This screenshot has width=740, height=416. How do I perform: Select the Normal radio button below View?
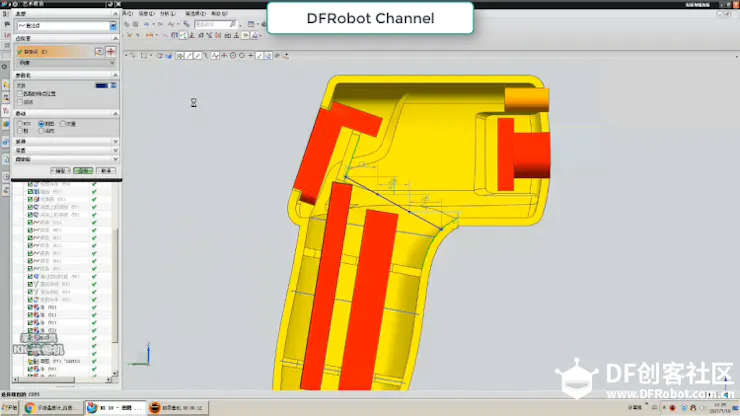[x=41, y=131]
